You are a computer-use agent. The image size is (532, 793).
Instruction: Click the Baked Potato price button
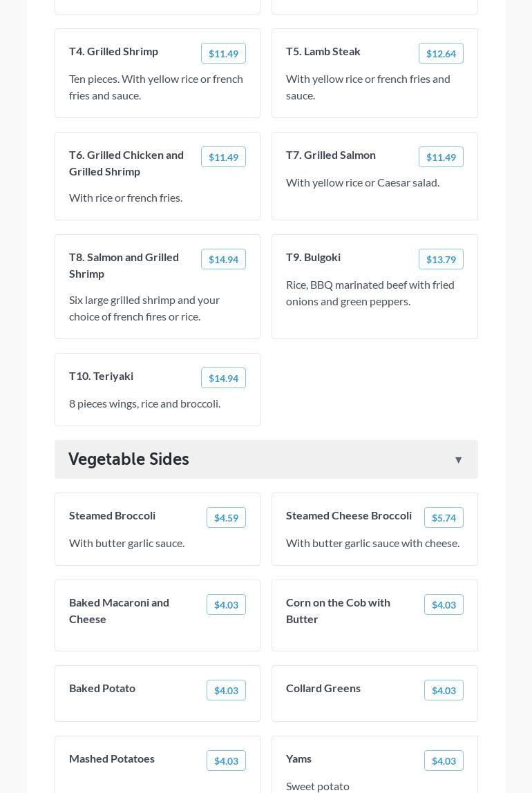click(x=226, y=691)
